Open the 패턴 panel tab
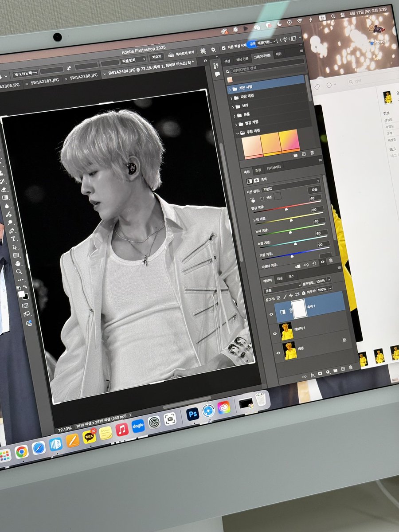Screen dimensions: 399x532 (278, 54)
